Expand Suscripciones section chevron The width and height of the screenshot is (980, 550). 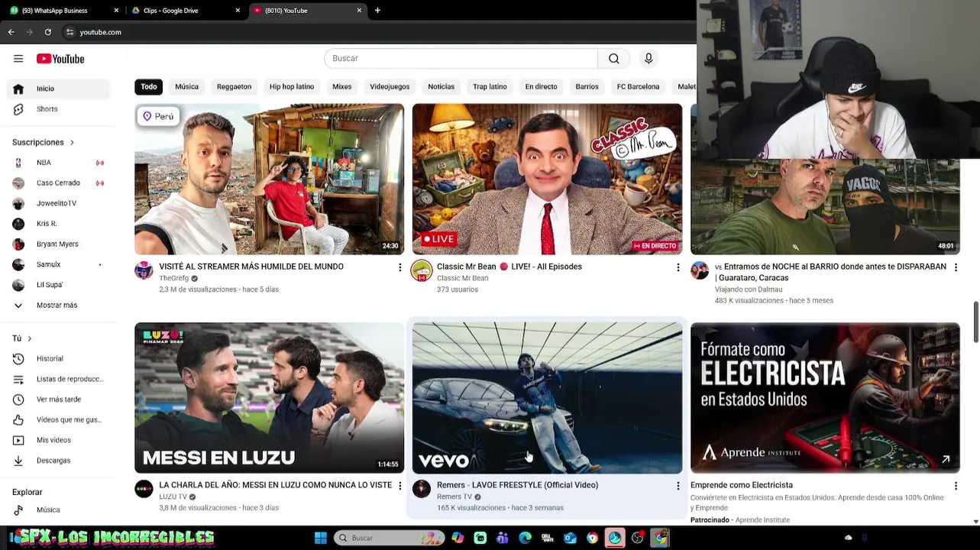(x=72, y=142)
